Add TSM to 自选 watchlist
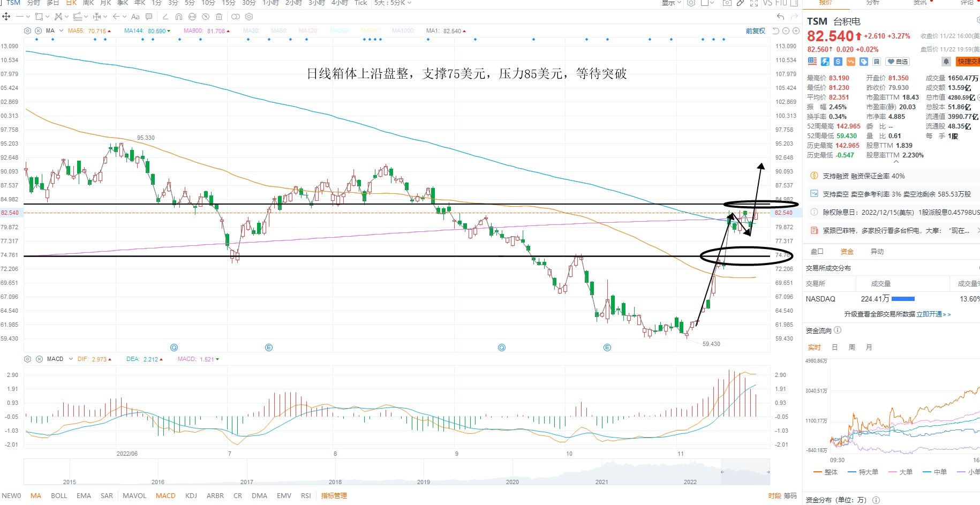The image size is (980, 505). click(x=898, y=62)
